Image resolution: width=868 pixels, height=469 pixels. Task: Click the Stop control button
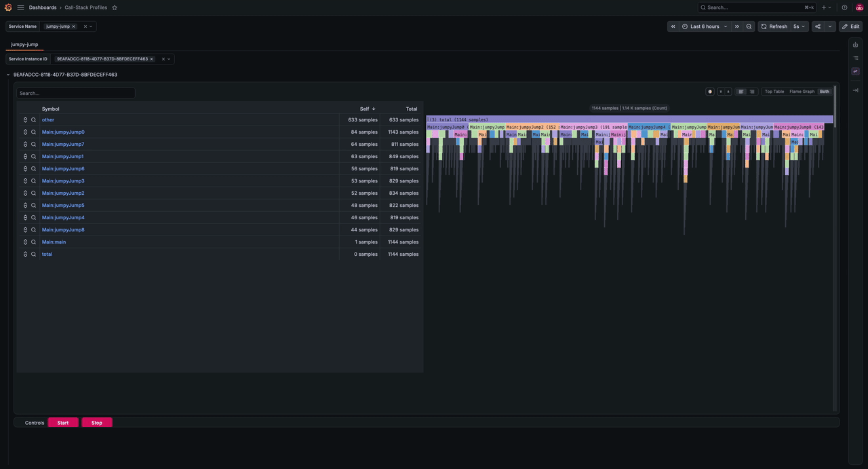pyautogui.click(x=97, y=423)
